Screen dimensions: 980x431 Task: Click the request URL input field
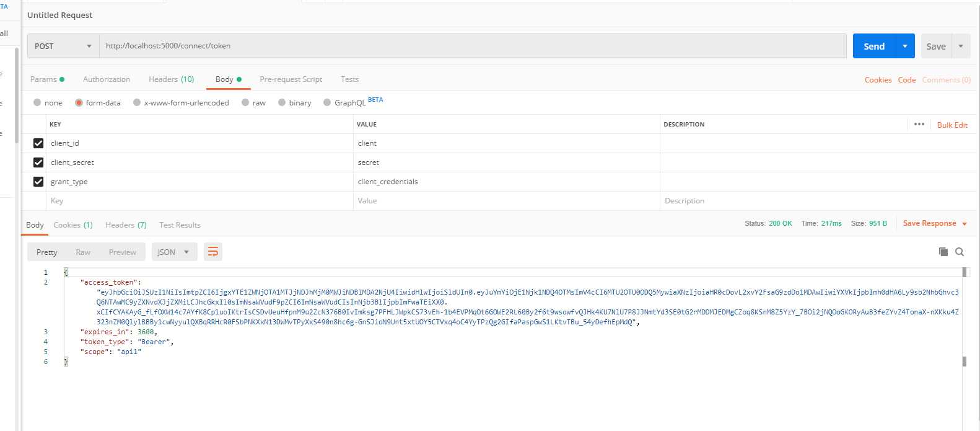click(x=473, y=46)
